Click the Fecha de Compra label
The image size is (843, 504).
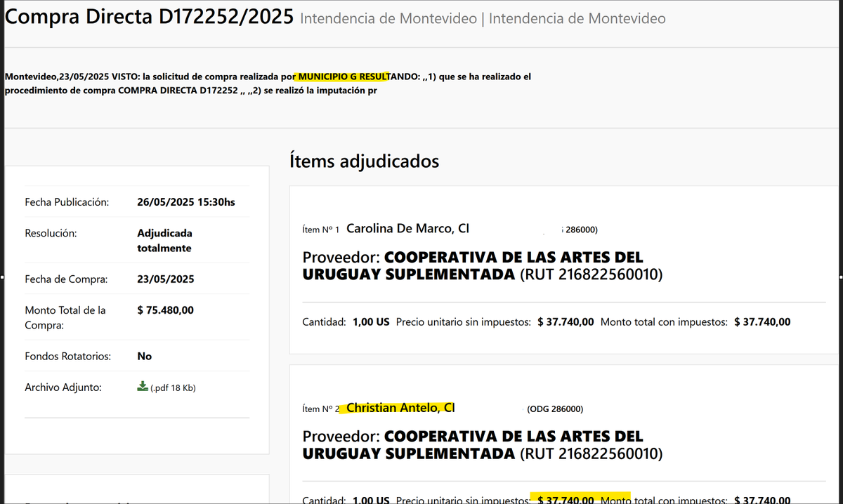(x=66, y=279)
